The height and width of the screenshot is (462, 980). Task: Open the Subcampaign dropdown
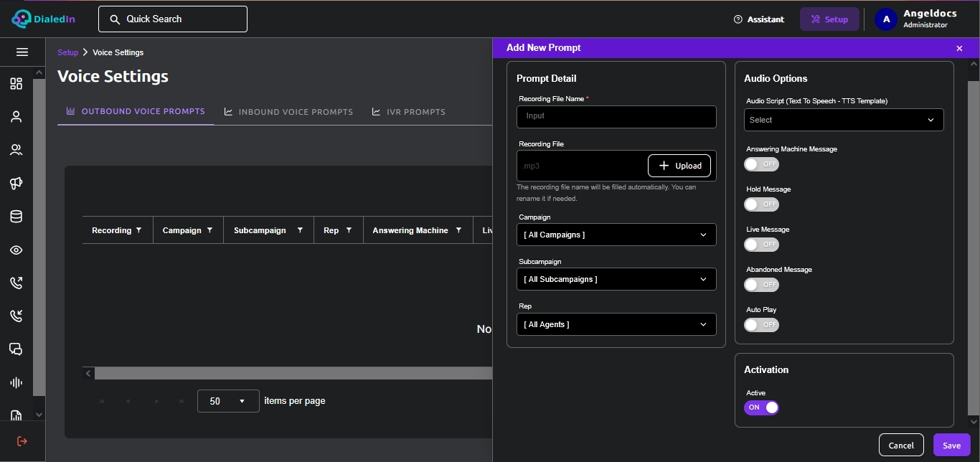point(616,279)
